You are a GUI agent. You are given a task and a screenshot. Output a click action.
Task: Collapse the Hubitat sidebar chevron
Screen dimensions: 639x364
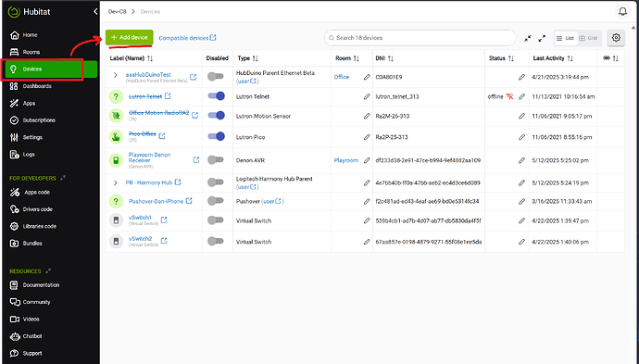click(95, 11)
